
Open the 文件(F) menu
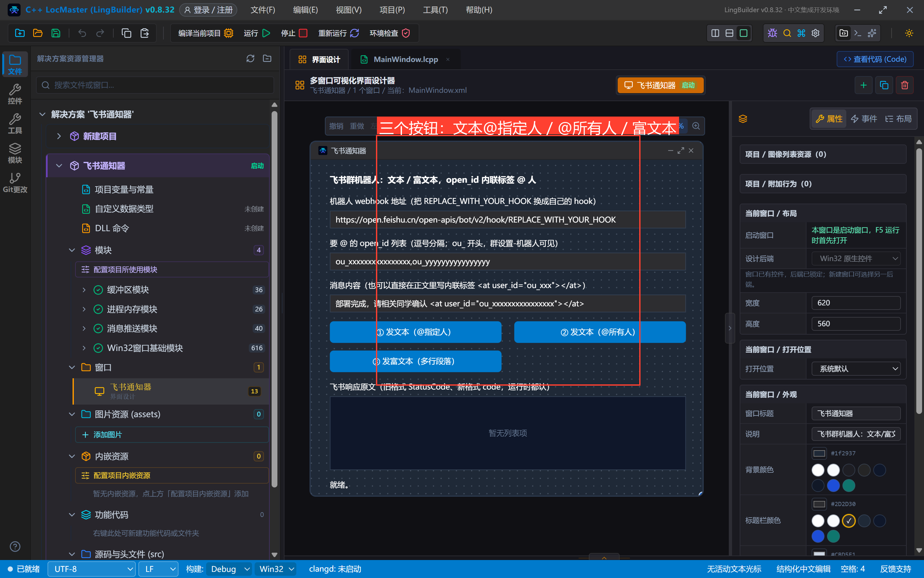click(263, 10)
